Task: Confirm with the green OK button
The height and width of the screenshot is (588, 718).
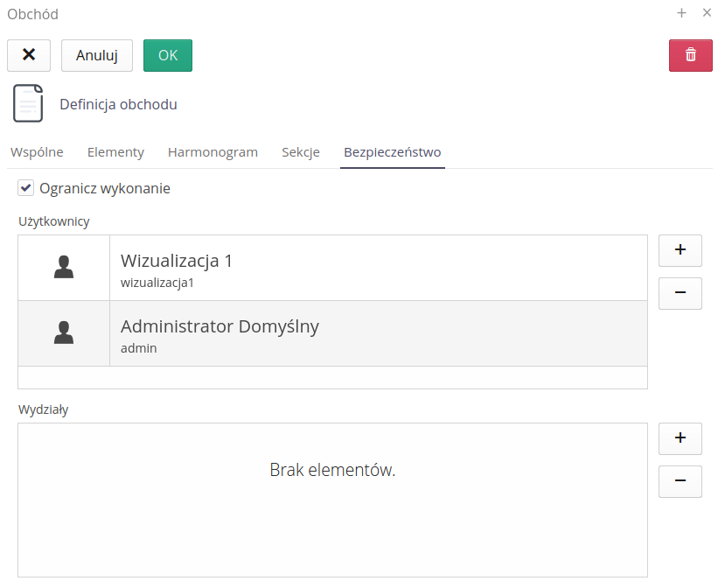Action: pos(167,55)
